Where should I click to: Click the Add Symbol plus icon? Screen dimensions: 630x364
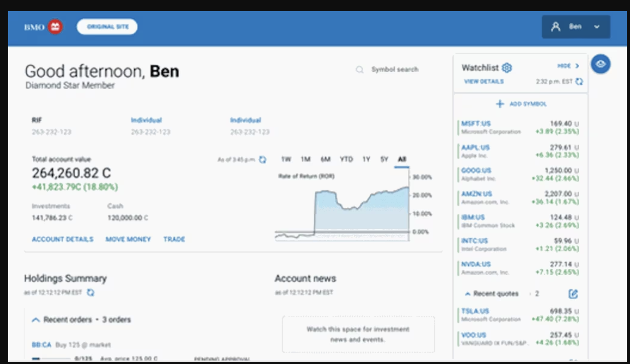point(500,104)
